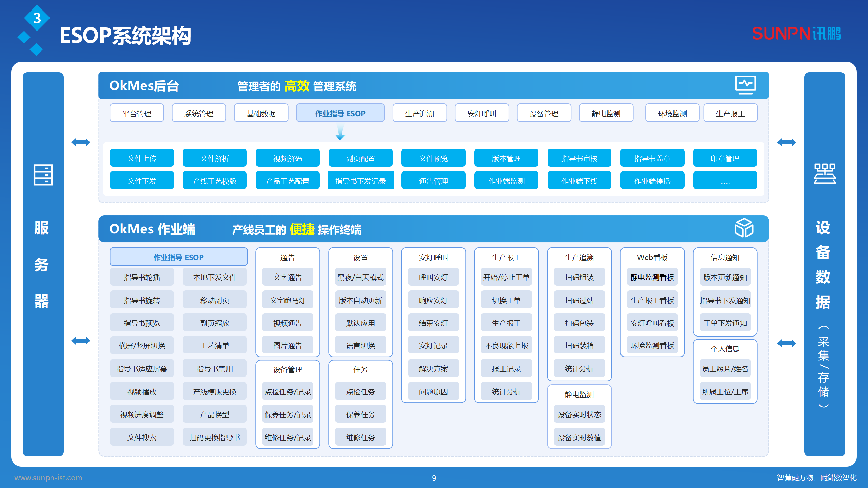This screenshot has width=868, height=488.
Task: Click the left bidirectional arrow near 服务器 panel
Action: click(x=80, y=142)
